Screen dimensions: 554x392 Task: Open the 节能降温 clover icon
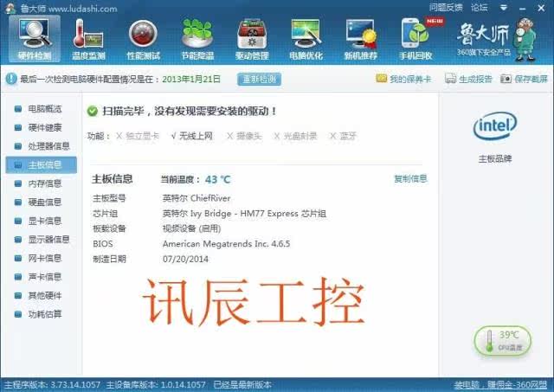pos(197,38)
